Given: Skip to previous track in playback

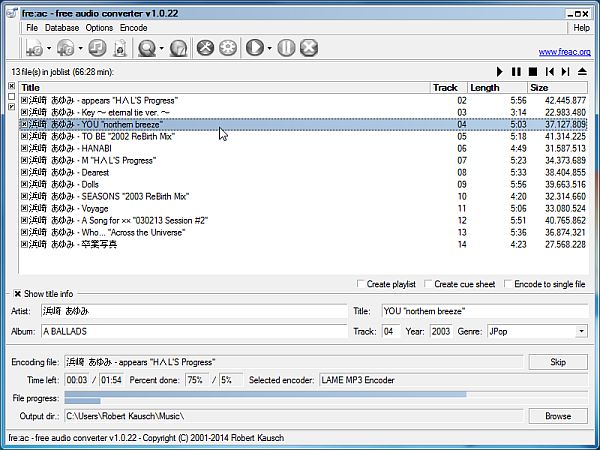Looking at the screenshot, I should point(549,72).
